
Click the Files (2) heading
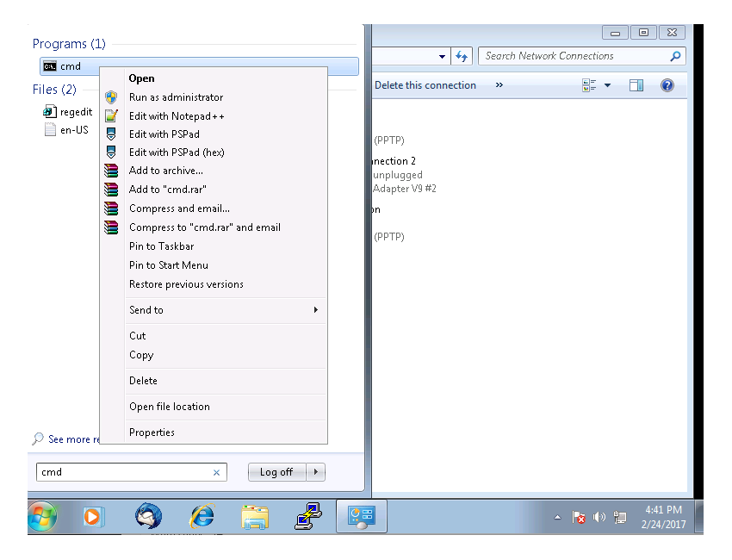point(54,90)
